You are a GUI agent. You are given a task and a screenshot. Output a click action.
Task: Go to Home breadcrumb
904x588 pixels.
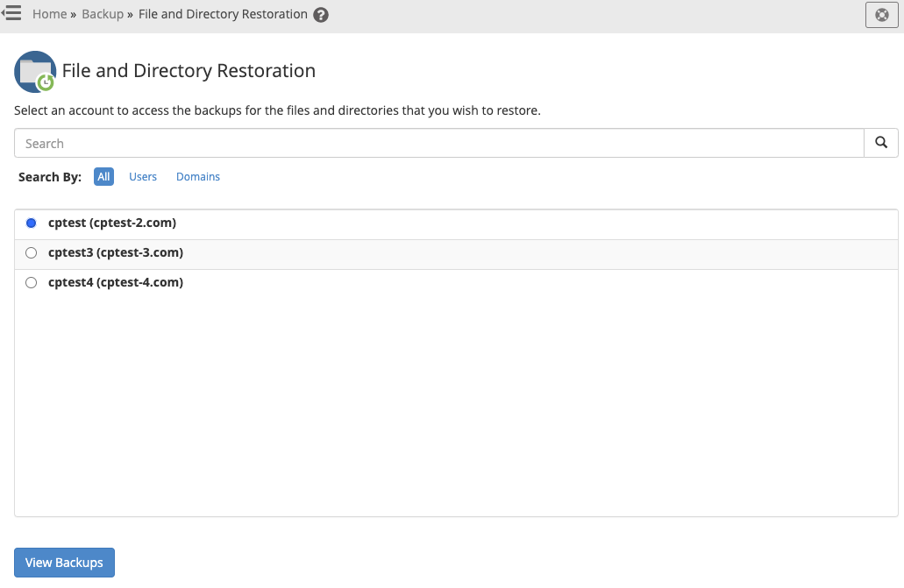pyautogui.click(x=50, y=14)
